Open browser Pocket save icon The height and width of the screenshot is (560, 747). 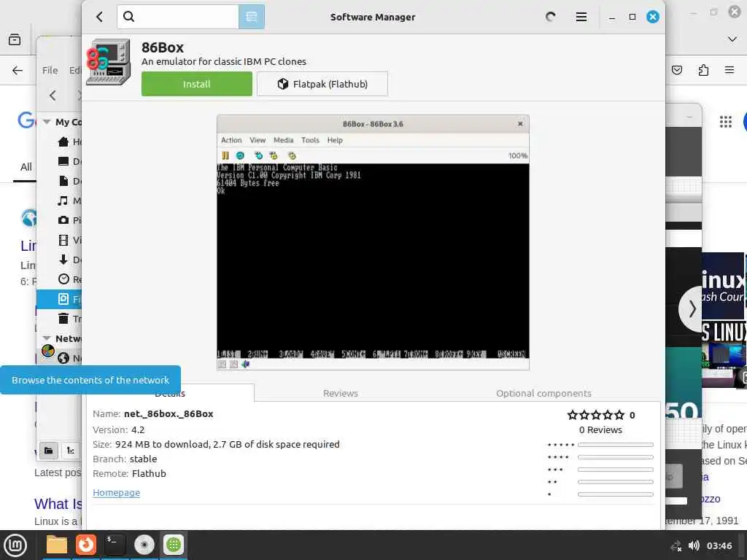677,71
